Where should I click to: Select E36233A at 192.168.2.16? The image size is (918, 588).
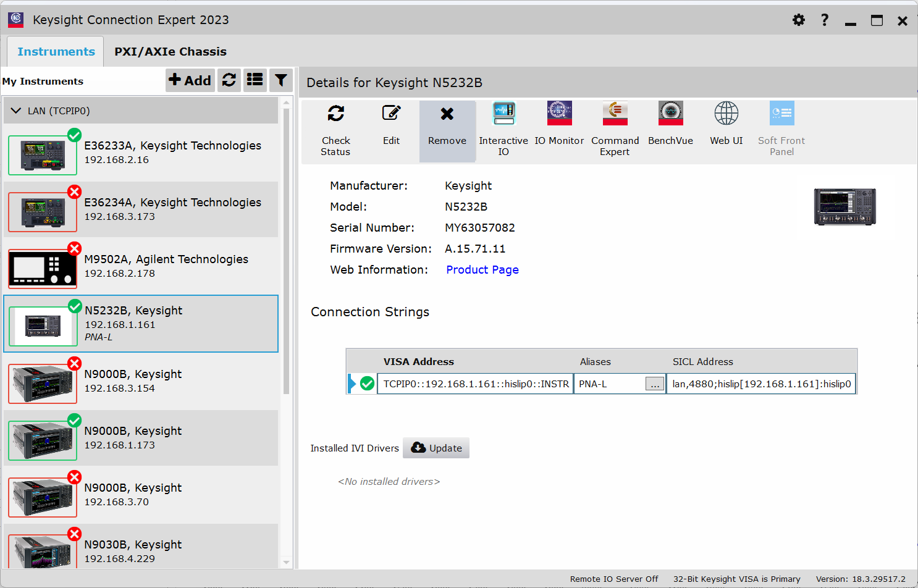141,153
